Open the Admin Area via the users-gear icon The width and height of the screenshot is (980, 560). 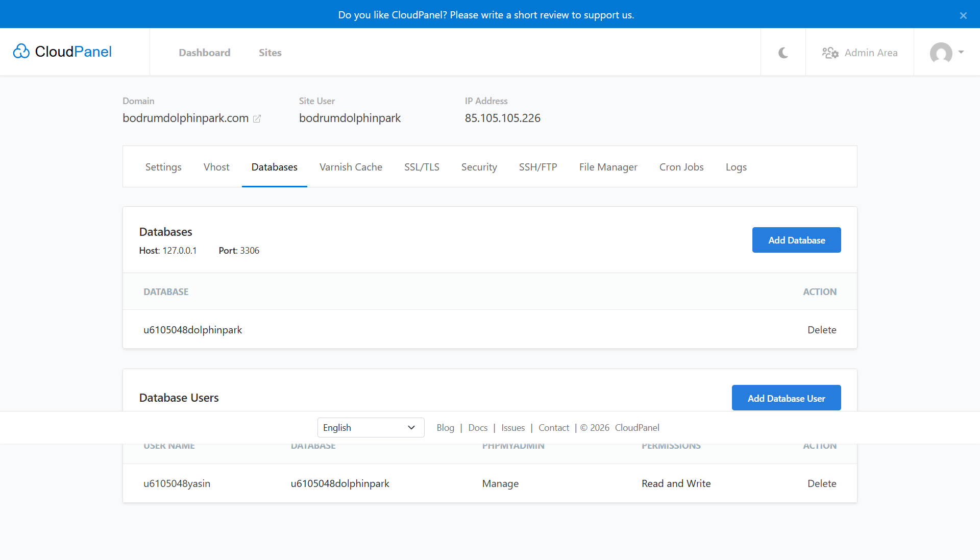tap(830, 53)
